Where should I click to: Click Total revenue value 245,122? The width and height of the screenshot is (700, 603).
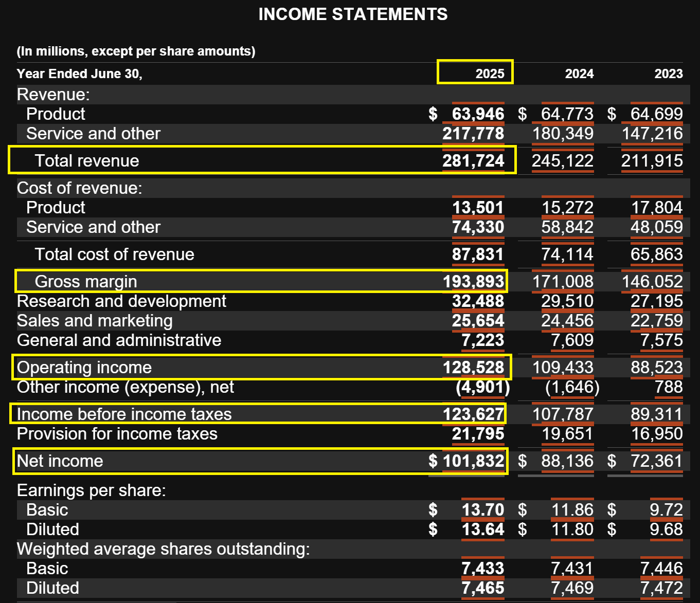click(563, 160)
